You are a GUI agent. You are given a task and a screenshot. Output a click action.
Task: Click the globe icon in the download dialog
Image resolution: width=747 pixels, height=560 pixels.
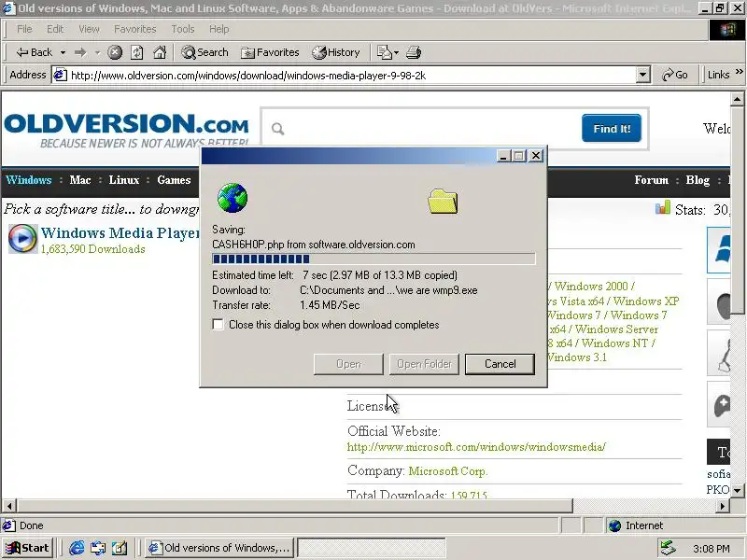(x=233, y=198)
